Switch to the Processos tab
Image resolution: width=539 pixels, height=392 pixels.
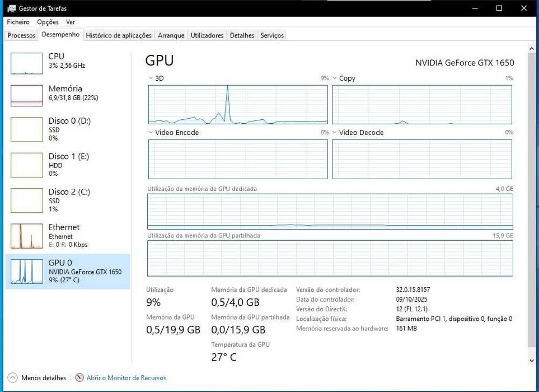click(x=21, y=35)
